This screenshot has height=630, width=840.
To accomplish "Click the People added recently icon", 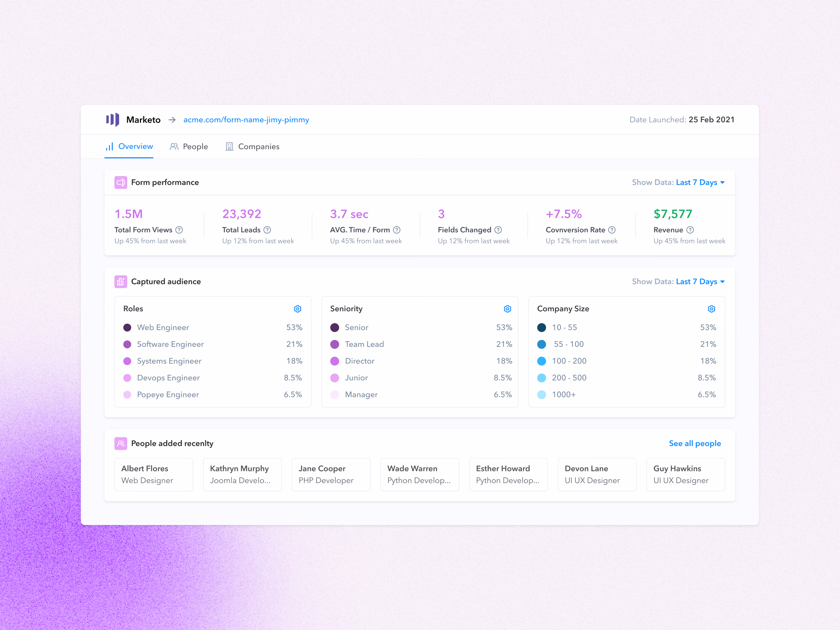I will click(121, 443).
